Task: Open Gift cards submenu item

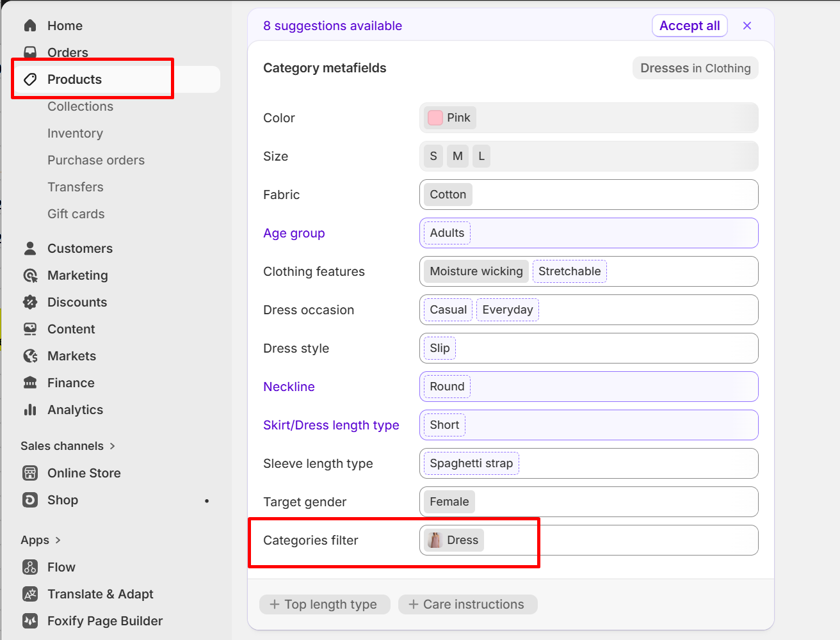Action: (x=76, y=214)
